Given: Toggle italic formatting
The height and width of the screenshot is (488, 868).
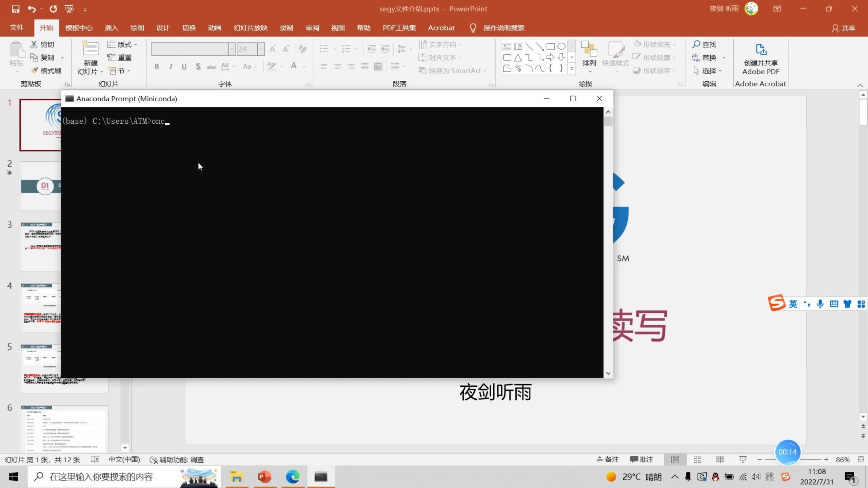Looking at the screenshot, I should 171,66.
